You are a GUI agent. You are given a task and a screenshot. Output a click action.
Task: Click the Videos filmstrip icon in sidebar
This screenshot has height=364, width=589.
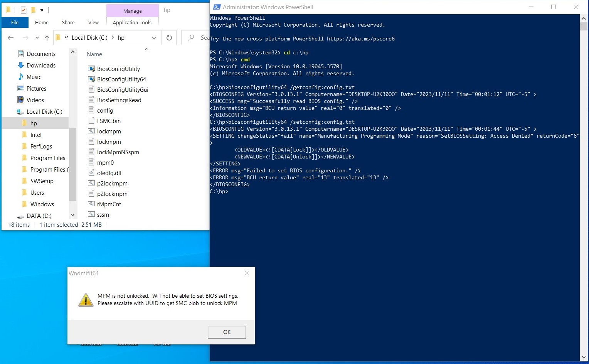click(21, 100)
